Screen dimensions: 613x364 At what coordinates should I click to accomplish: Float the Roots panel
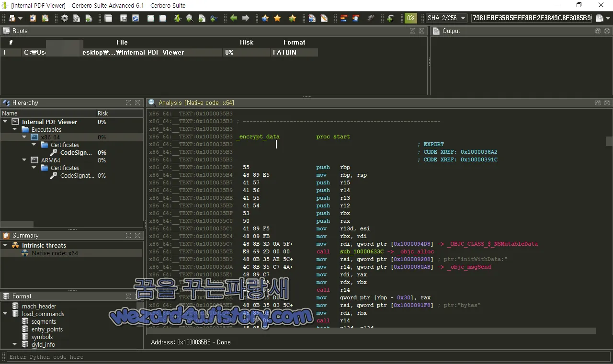click(x=412, y=31)
